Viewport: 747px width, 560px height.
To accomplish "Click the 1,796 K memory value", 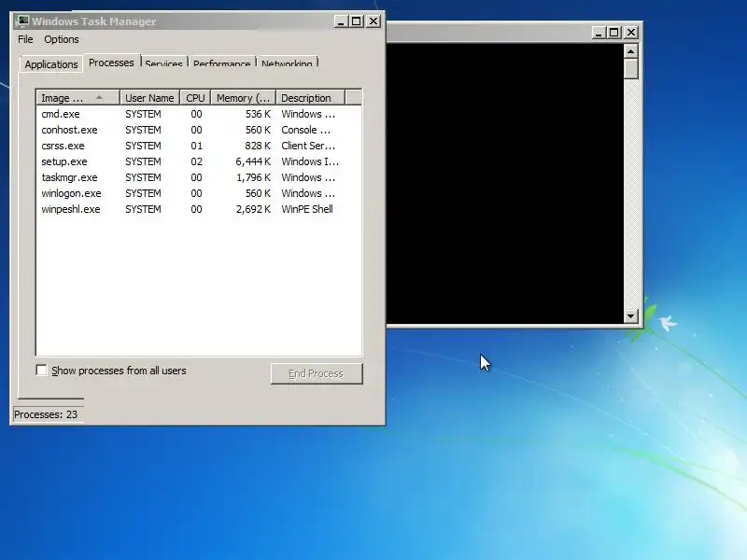I will pos(253,177).
